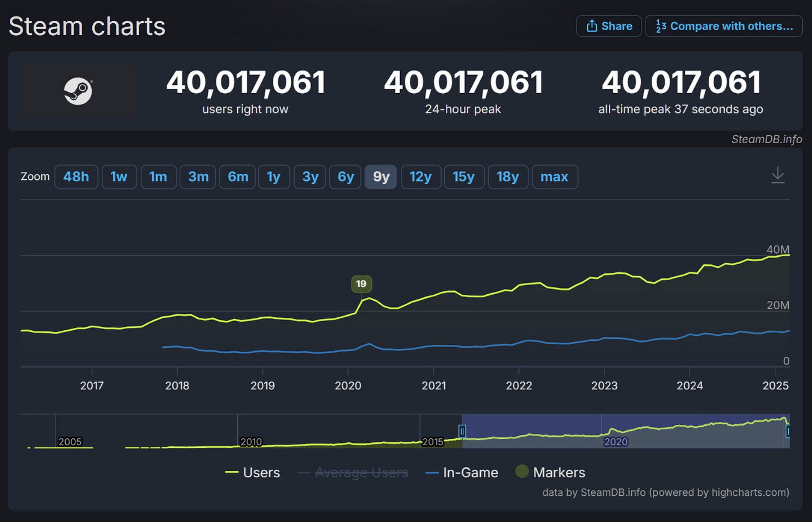Viewport: 812px width, 522px height.
Task: Click the 2010 label in navigator
Action: coord(251,442)
